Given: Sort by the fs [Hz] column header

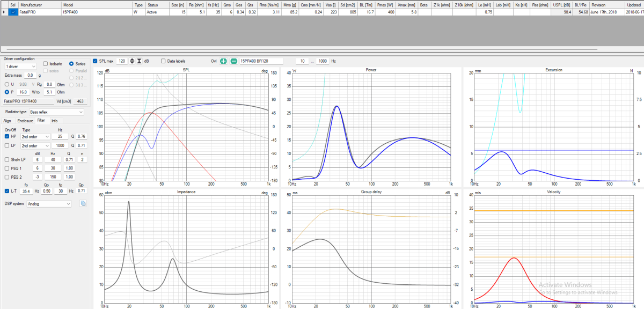Looking at the screenshot, I should point(214,4).
